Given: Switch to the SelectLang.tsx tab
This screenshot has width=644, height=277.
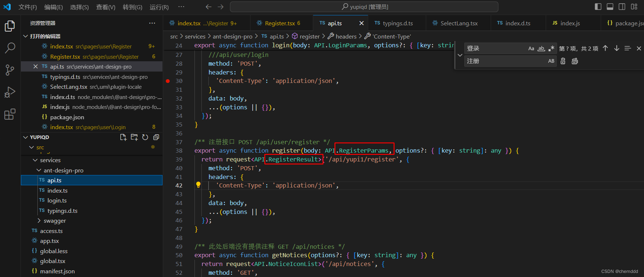Looking at the screenshot, I should point(459,23).
